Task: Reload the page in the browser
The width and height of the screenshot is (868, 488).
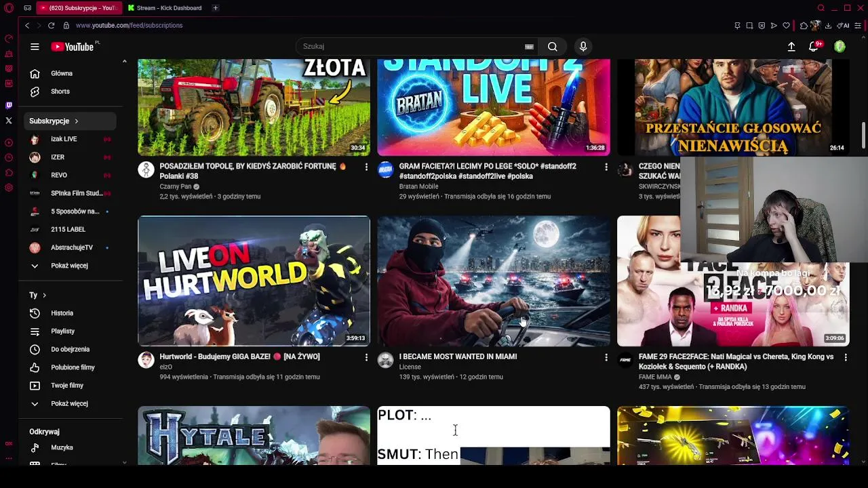Action: click(51, 25)
